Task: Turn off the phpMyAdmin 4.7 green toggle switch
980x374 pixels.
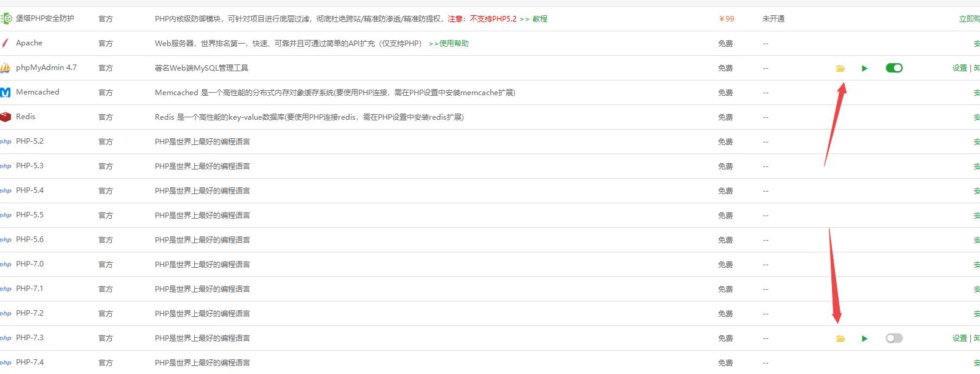Action: [894, 68]
